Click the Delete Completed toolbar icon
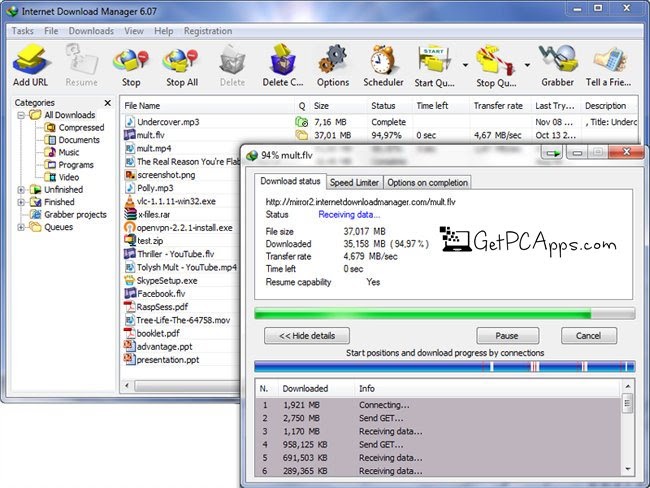Image resolution: width=650 pixels, height=488 pixels. click(283, 61)
